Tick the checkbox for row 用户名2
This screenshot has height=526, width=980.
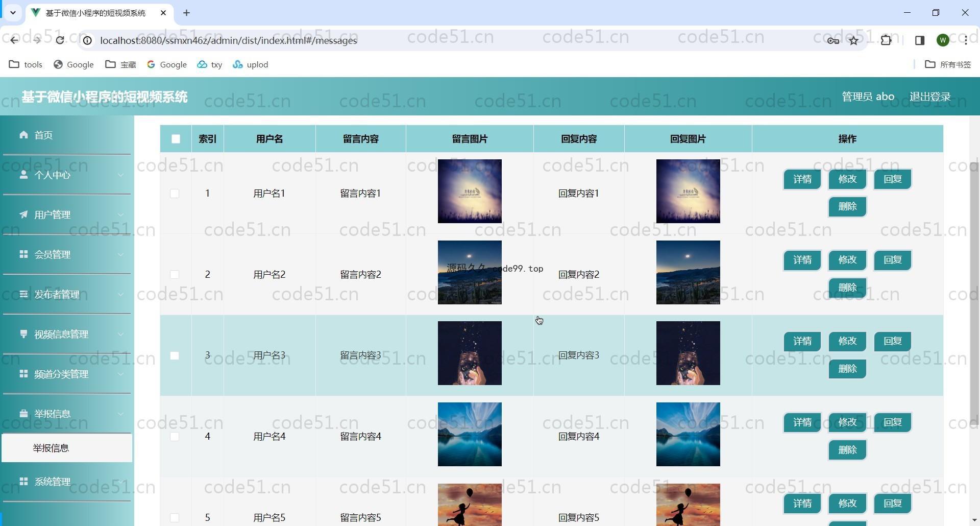point(175,275)
